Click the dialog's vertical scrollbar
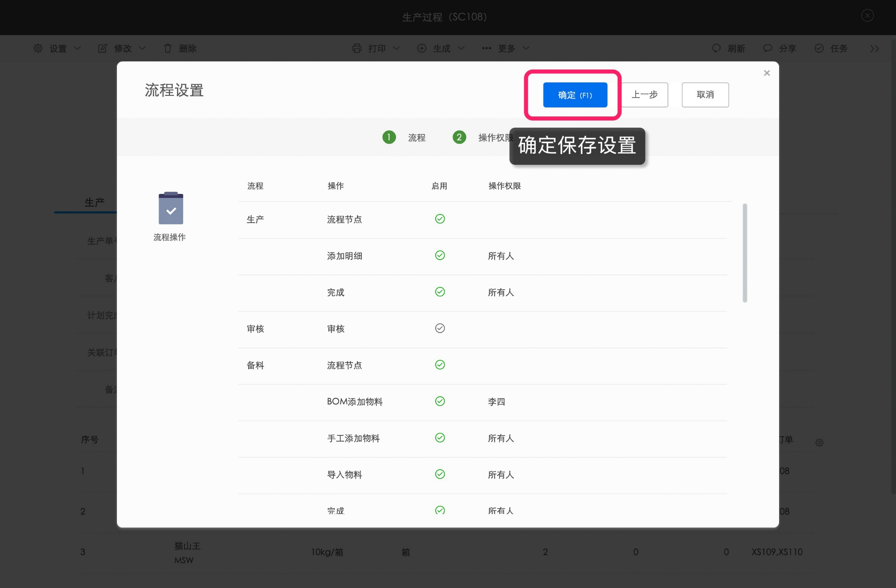The height and width of the screenshot is (588, 896). tap(745, 253)
